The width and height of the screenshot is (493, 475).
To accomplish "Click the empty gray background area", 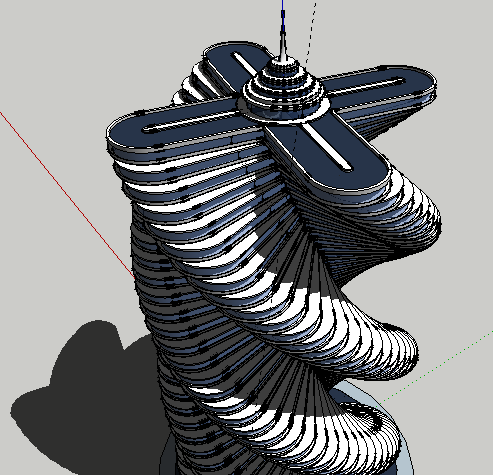I will (x=67, y=50).
